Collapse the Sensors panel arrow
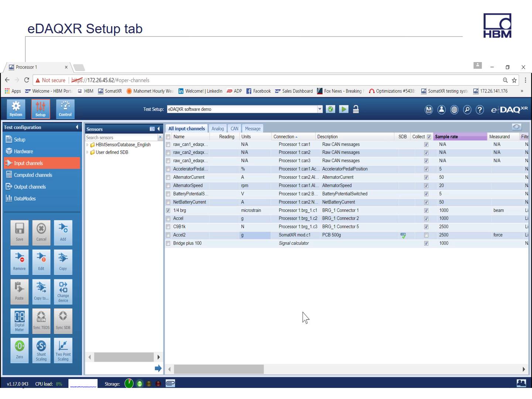Image resolution: width=532 pixels, height=399 pixels. click(x=158, y=129)
